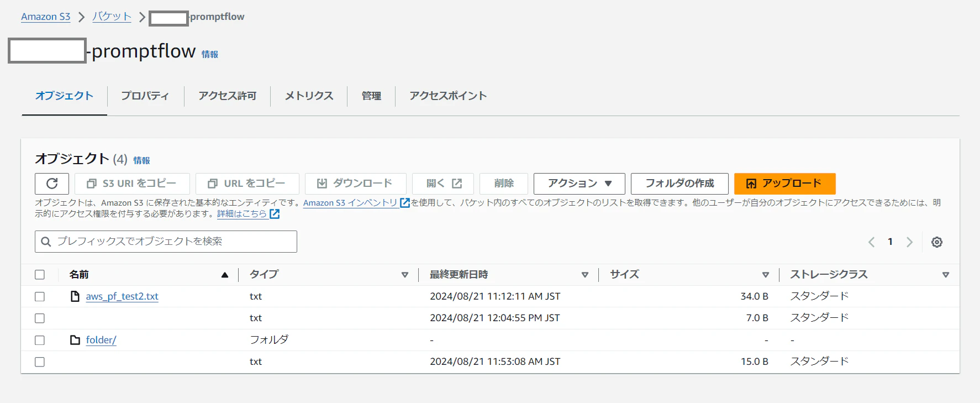Open the folder/ link
The height and width of the screenshot is (403, 980).
coord(101,340)
